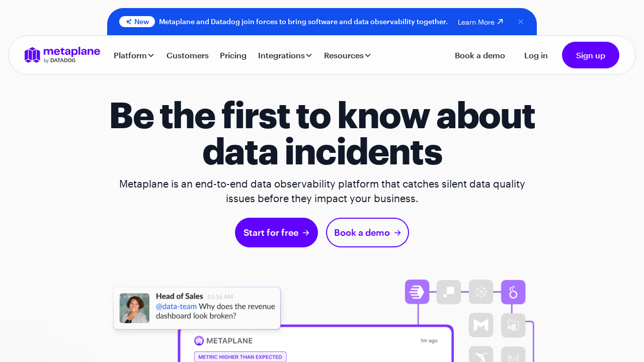
Task: Click the Power BI integration icon
Action: tap(513, 325)
